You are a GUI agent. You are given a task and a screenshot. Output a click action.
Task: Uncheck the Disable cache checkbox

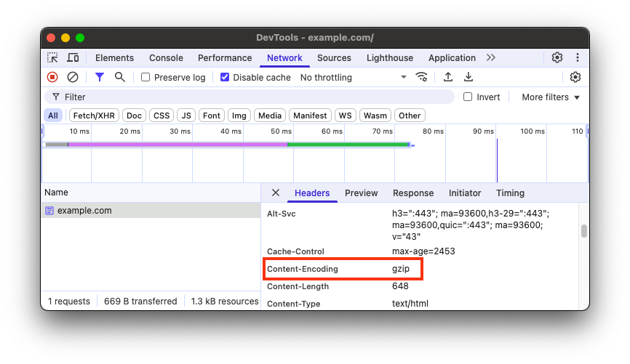tap(225, 78)
